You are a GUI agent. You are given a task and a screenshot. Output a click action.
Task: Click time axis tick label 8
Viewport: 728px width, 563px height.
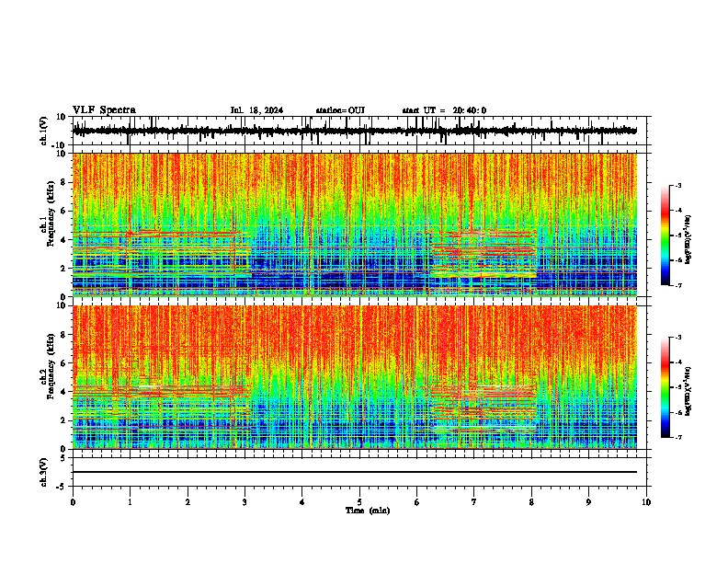[x=531, y=502]
